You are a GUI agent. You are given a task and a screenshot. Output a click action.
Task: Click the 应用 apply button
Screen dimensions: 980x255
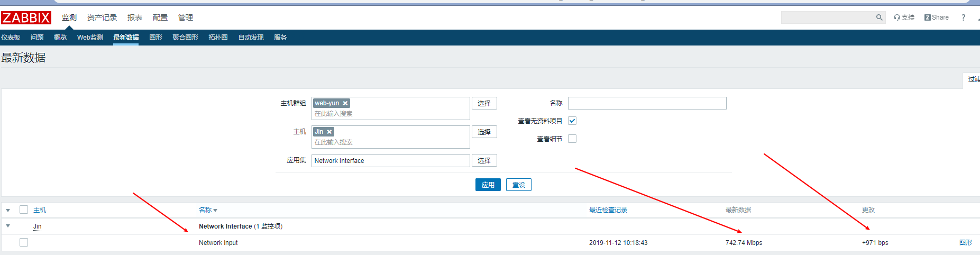pos(488,185)
